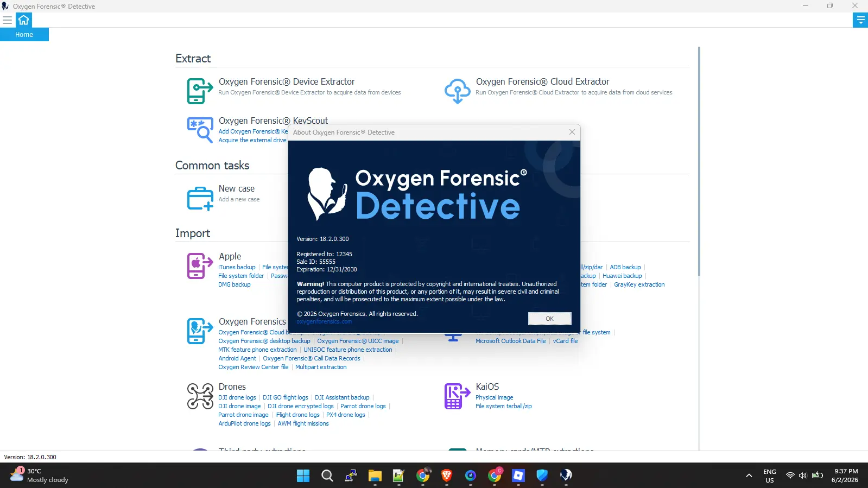Open weather widget on taskbar
This screenshot has width=868, height=488.
click(x=39, y=476)
